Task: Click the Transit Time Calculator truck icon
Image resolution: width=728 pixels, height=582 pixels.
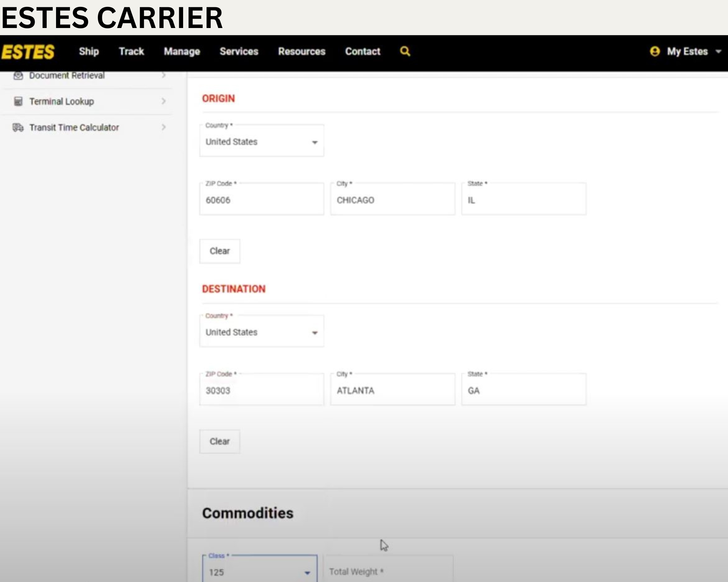Action: coord(18,127)
